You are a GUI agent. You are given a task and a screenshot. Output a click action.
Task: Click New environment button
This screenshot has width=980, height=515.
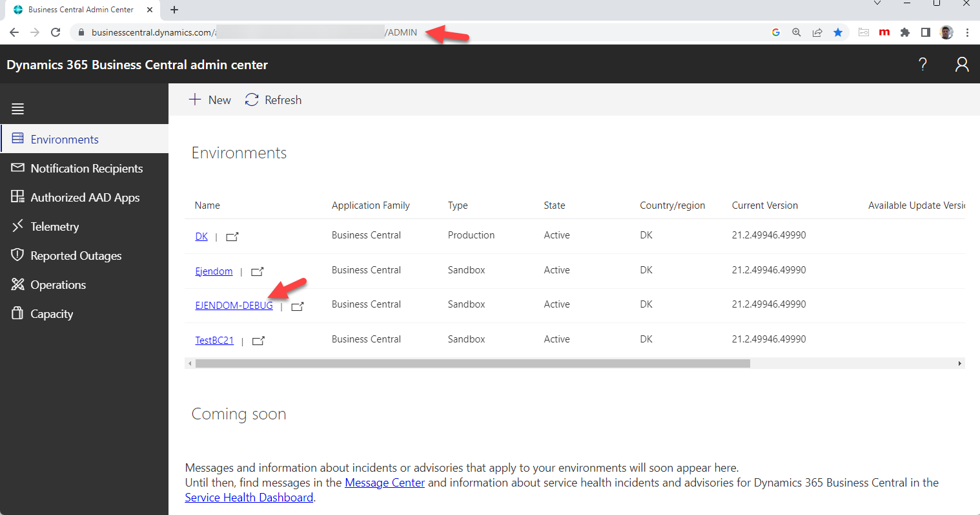[209, 100]
